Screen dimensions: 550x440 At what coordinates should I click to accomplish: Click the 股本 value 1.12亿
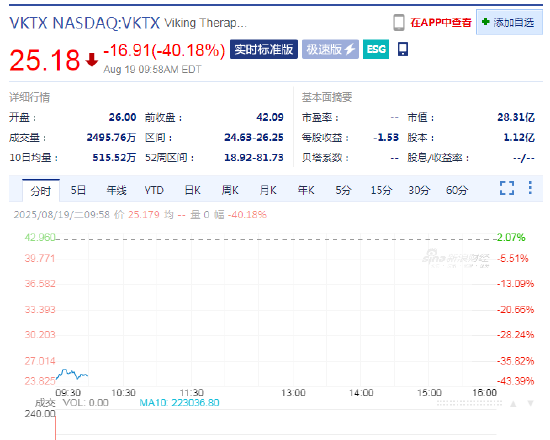519,138
